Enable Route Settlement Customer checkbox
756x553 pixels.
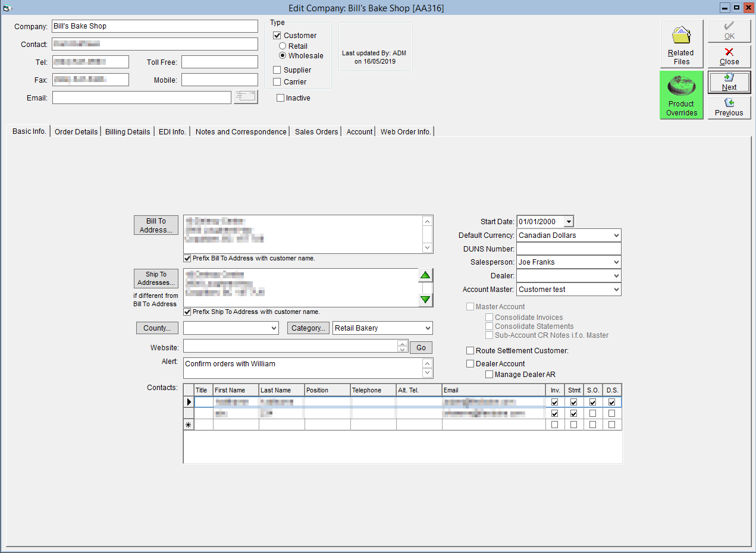click(x=470, y=351)
